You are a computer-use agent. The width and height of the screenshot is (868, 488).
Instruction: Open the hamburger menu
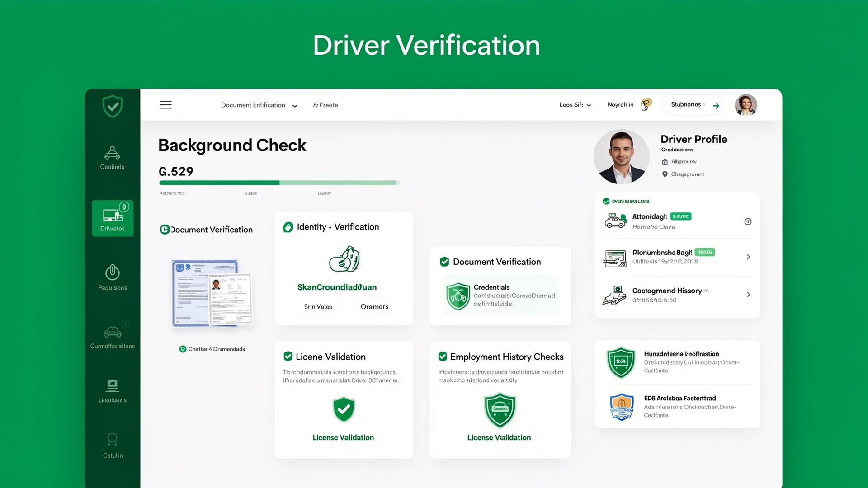(x=166, y=105)
